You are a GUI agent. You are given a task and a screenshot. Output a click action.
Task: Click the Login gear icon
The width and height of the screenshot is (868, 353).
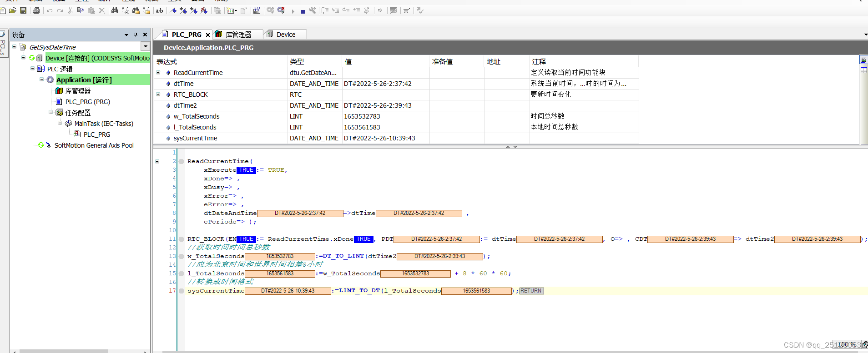(x=270, y=10)
